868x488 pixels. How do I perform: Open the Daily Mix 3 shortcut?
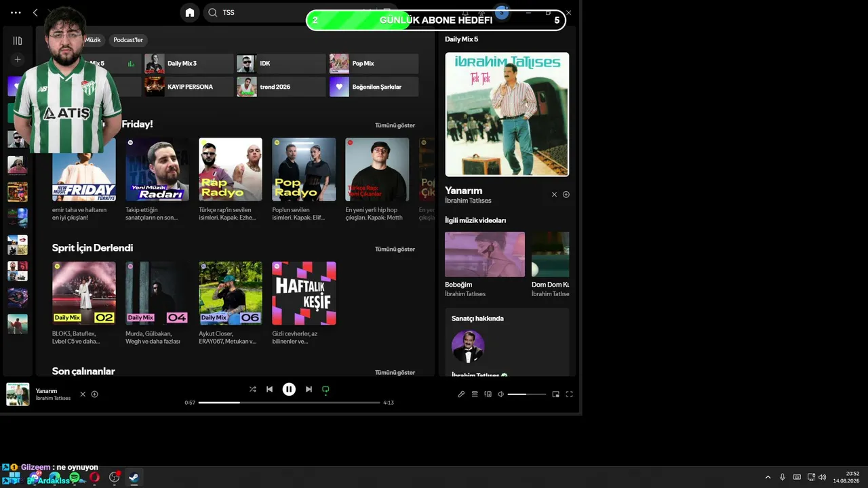(x=189, y=64)
